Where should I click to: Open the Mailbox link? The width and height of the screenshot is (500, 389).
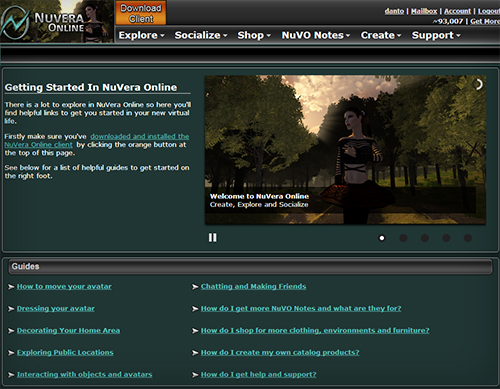point(424,11)
